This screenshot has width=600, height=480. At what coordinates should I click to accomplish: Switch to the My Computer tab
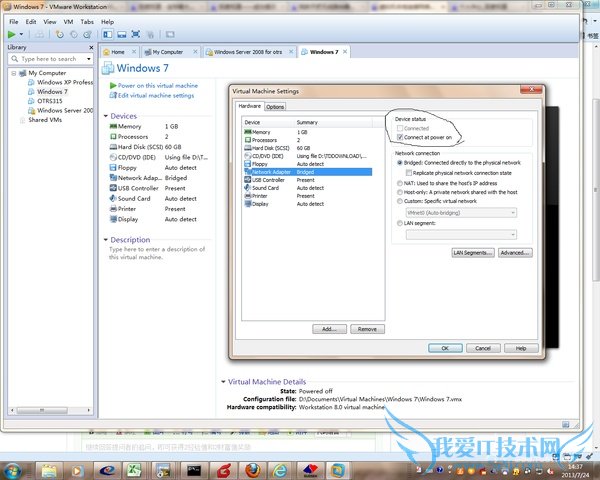click(x=168, y=52)
